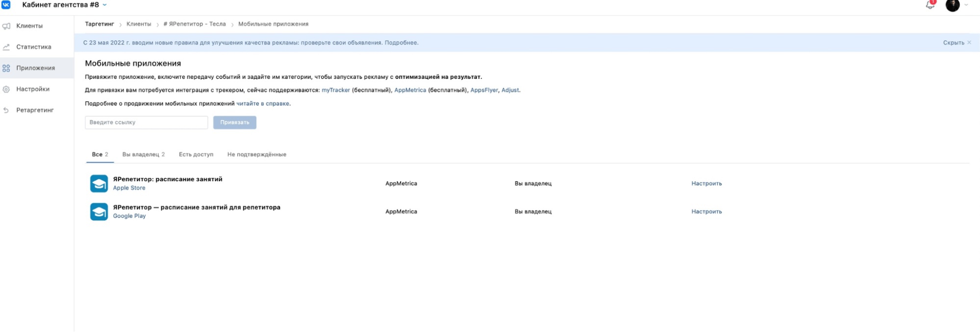Viewport: 980px width, 332px height.
Task: Expand the profile menu chevron
Action: click(x=966, y=5)
